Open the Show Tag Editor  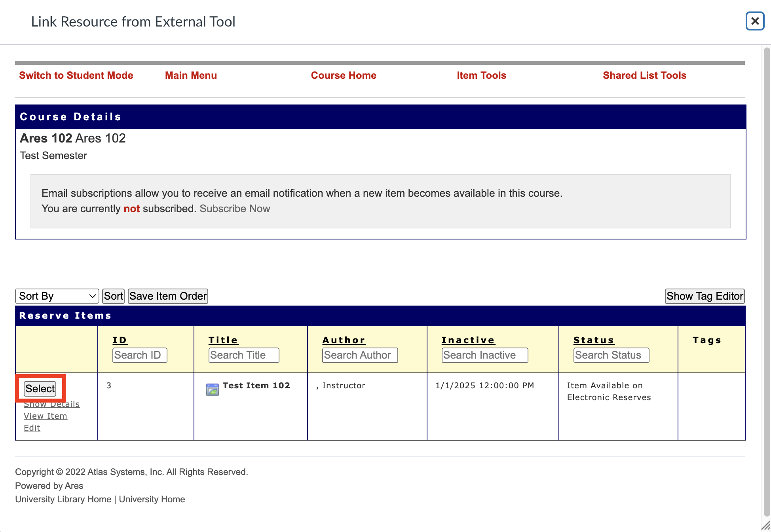pos(705,296)
